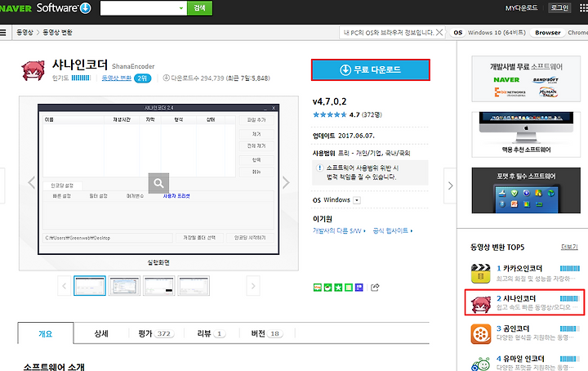
Task: Open the OS Windows dropdown
Action: (357, 200)
